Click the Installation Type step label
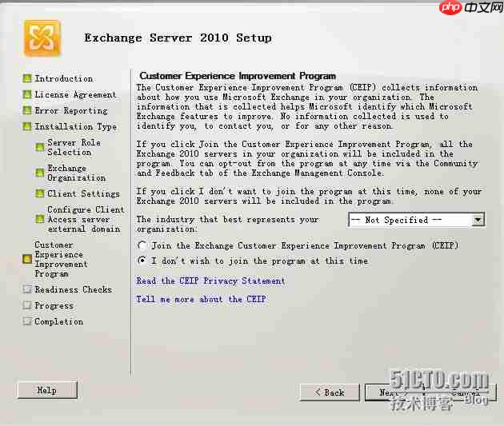504x426 pixels. coord(75,127)
